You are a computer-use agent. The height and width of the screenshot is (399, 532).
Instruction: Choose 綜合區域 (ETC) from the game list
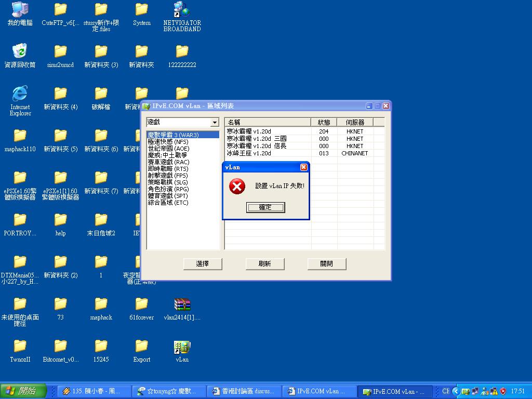(168, 203)
